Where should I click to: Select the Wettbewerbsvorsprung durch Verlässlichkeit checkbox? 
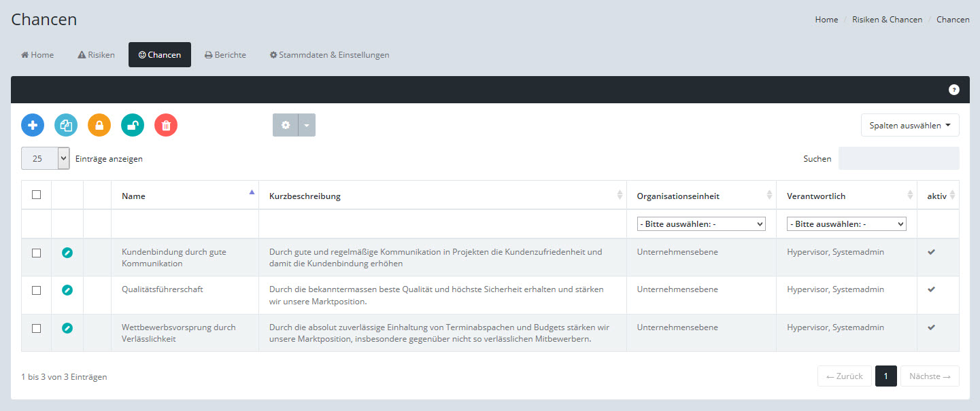(37, 328)
